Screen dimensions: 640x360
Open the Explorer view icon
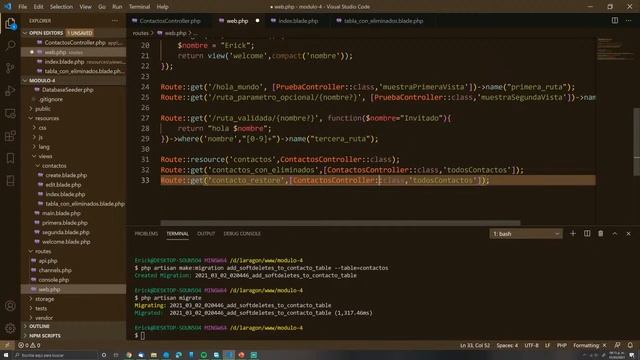[10, 24]
